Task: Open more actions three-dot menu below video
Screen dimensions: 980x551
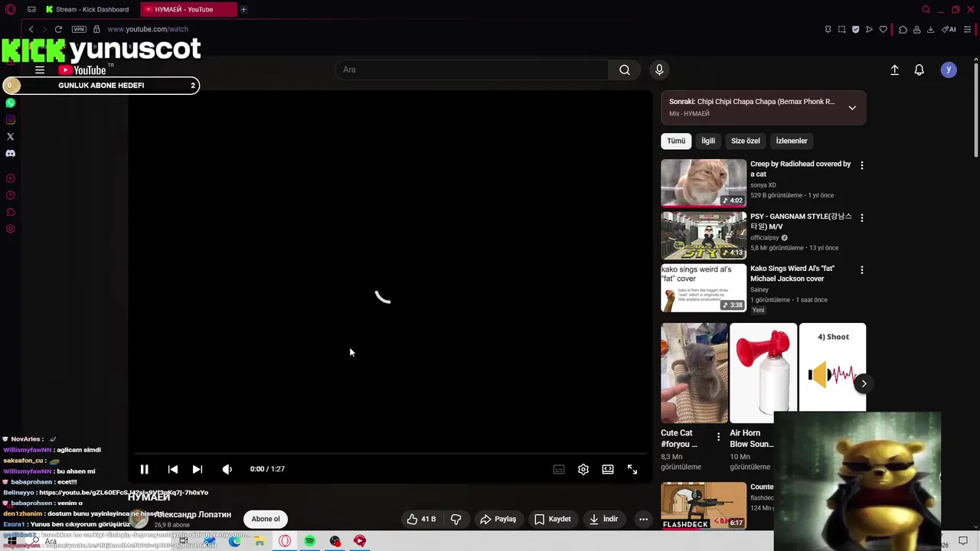Action: pyautogui.click(x=643, y=519)
